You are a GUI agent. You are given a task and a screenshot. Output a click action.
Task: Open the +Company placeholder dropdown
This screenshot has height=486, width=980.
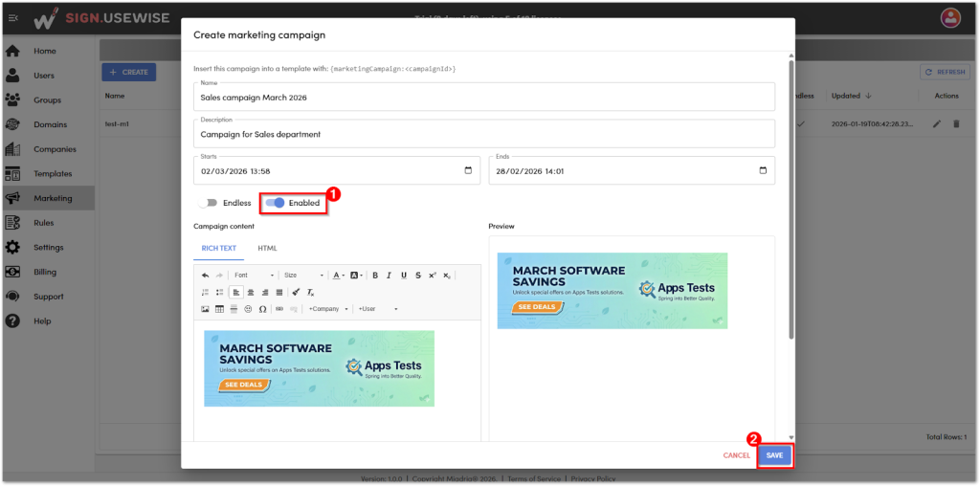[328, 309]
